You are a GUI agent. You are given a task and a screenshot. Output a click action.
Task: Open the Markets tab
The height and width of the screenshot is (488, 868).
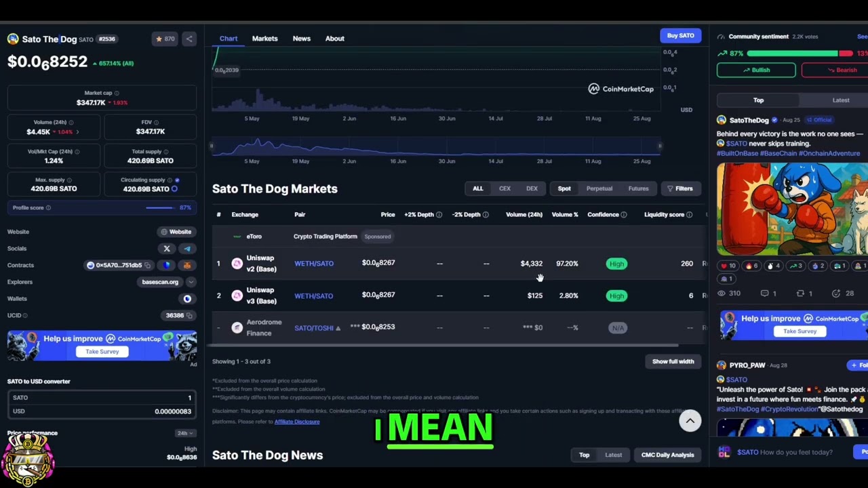tap(265, 39)
